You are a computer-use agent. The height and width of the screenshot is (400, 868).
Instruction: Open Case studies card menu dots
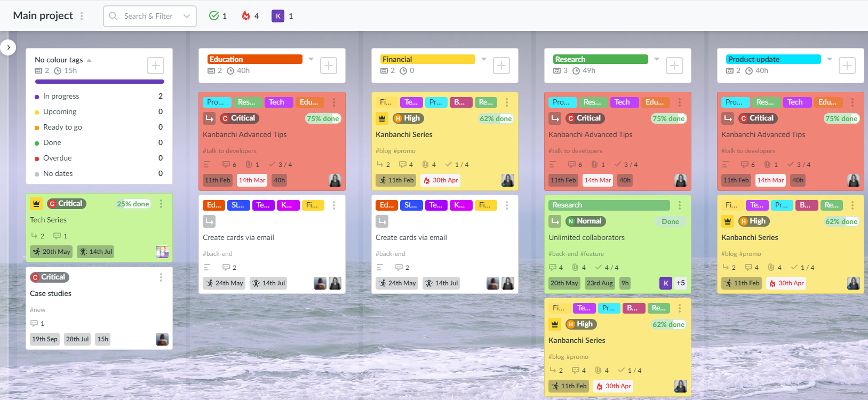(x=161, y=277)
